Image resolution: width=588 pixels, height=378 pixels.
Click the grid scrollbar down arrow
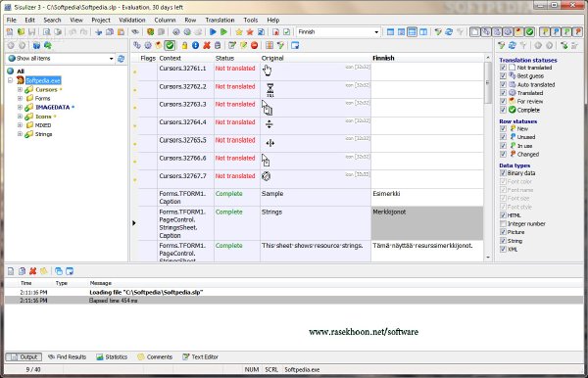(487, 258)
